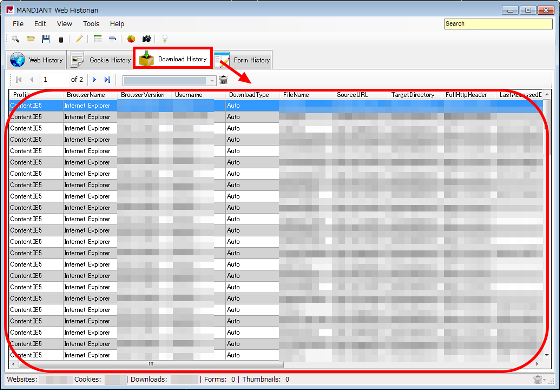Go to the next results page
The width and height of the screenshot is (560, 390).
click(94, 79)
